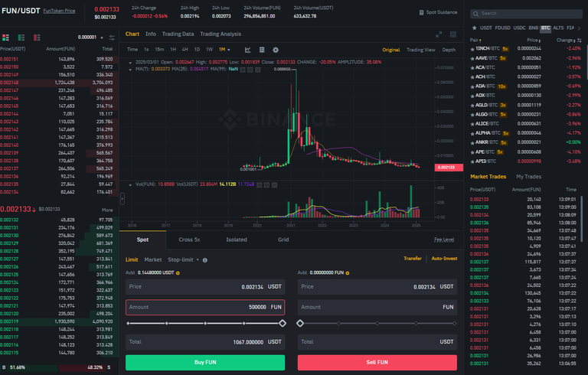This screenshot has height=375, width=588.
Task: Collapse the side panel handle left of volume chart
Action: click(x=122, y=199)
